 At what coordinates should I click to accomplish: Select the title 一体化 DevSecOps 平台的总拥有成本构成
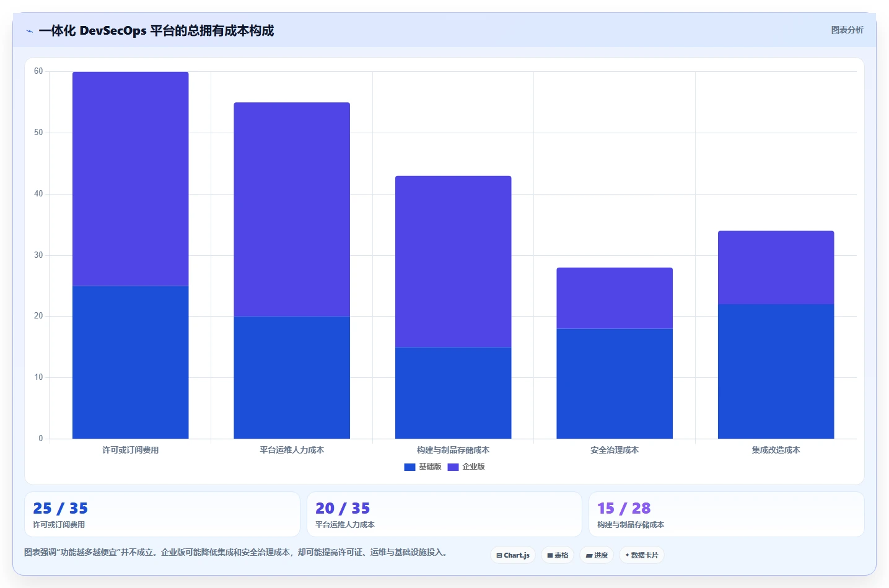point(156,30)
